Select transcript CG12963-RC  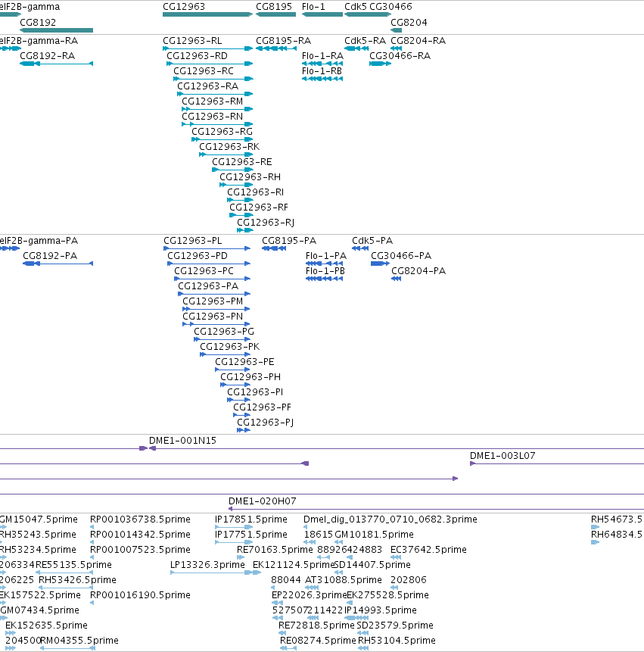213,79
